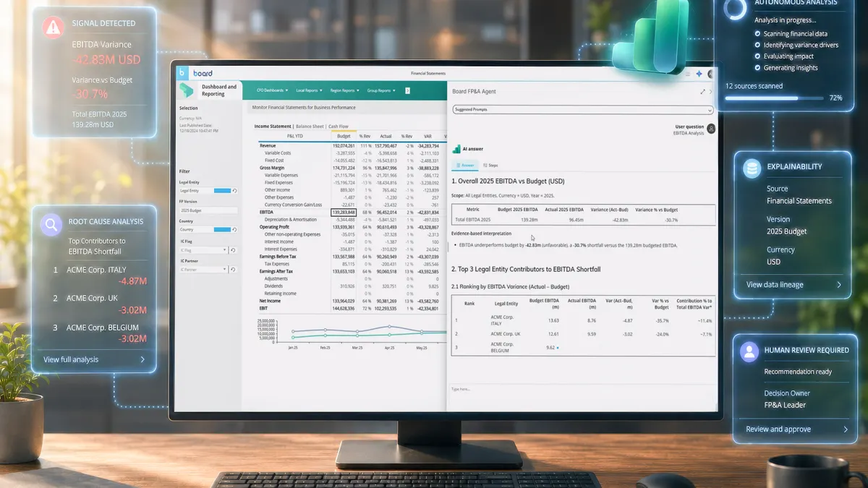
Task: Open the IC Flag dropdown
Action: click(x=204, y=250)
